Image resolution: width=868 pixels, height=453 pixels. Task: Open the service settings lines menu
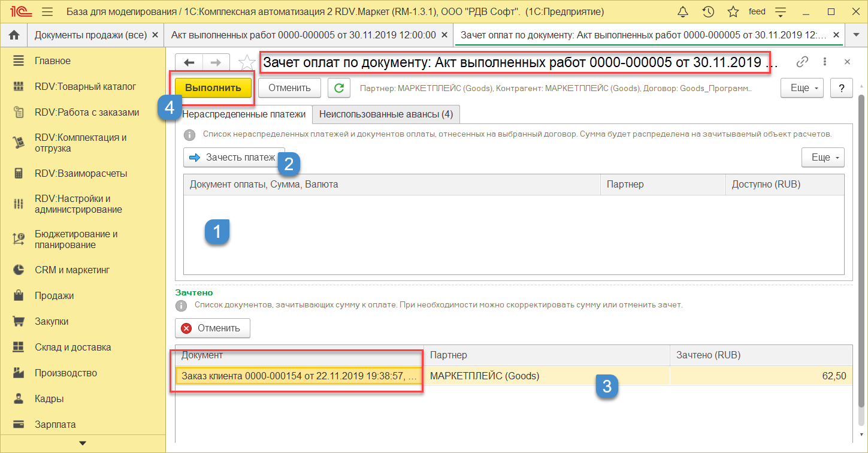click(x=780, y=12)
